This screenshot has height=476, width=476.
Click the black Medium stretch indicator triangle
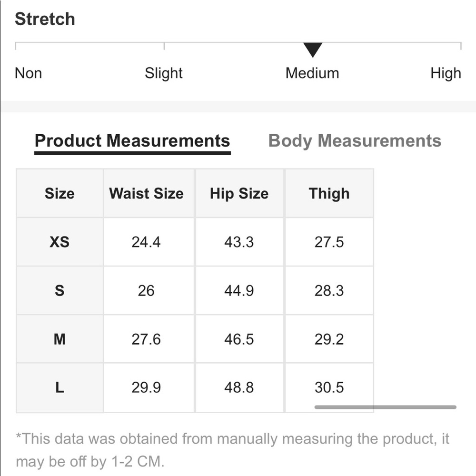313,50
